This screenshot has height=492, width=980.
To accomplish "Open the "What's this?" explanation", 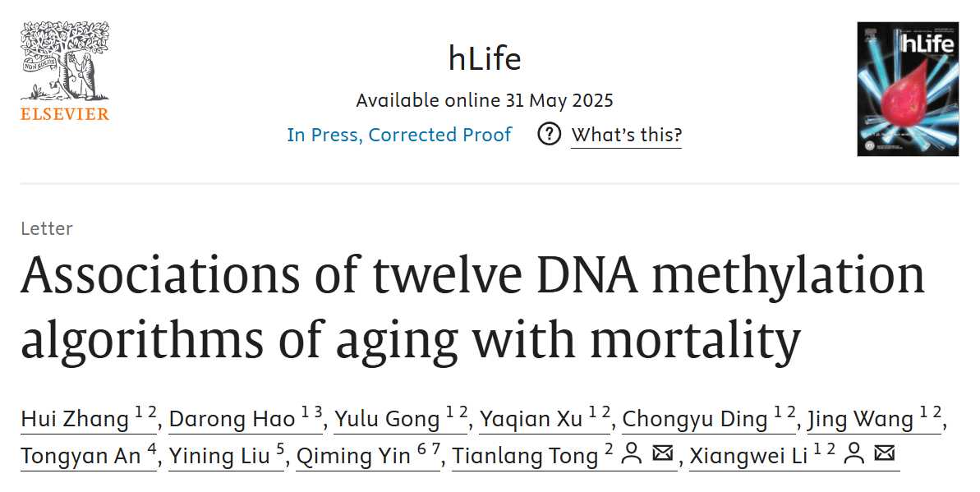I will [626, 135].
